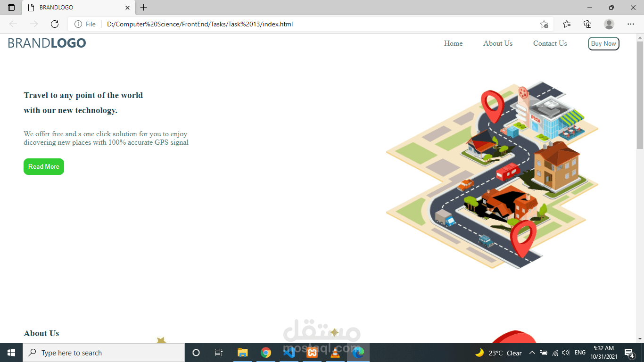The width and height of the screenshot is (644, 362).
Task: Click the browser forward arrow
Action: click(x=34, y=24)
